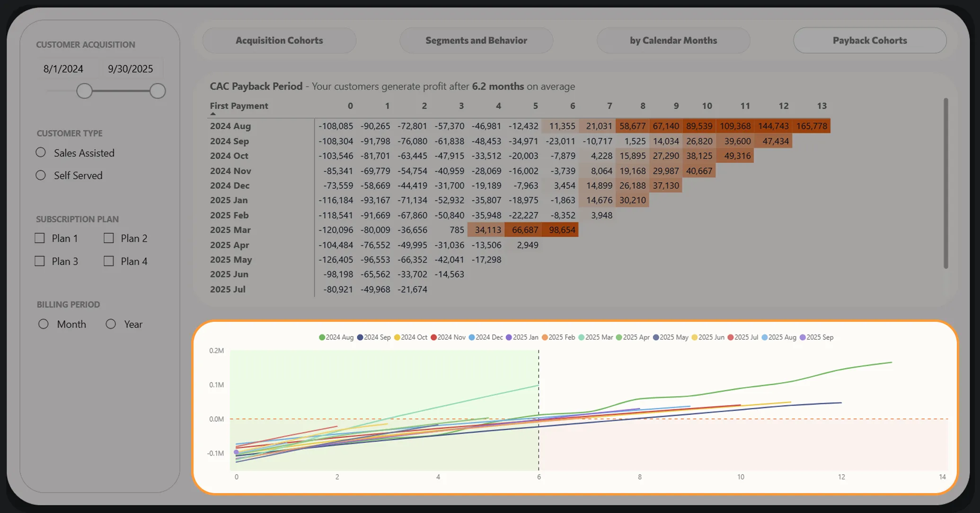Select the Sales Assisted customer type
980x513 pixels.
41,152
